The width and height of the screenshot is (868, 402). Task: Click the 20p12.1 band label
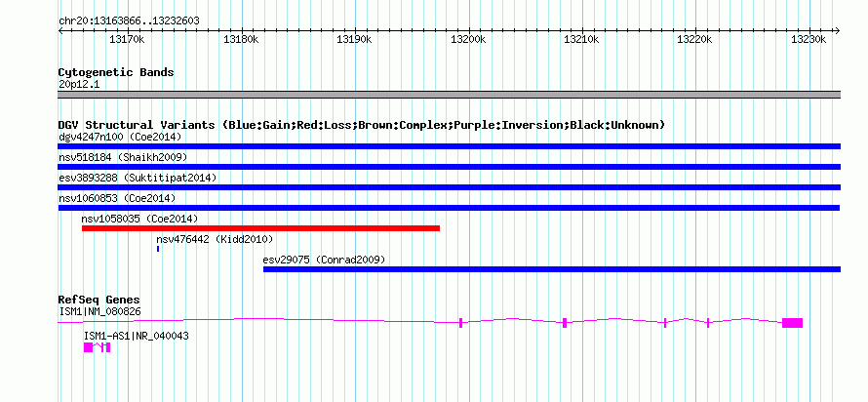(x=79, y=85)
